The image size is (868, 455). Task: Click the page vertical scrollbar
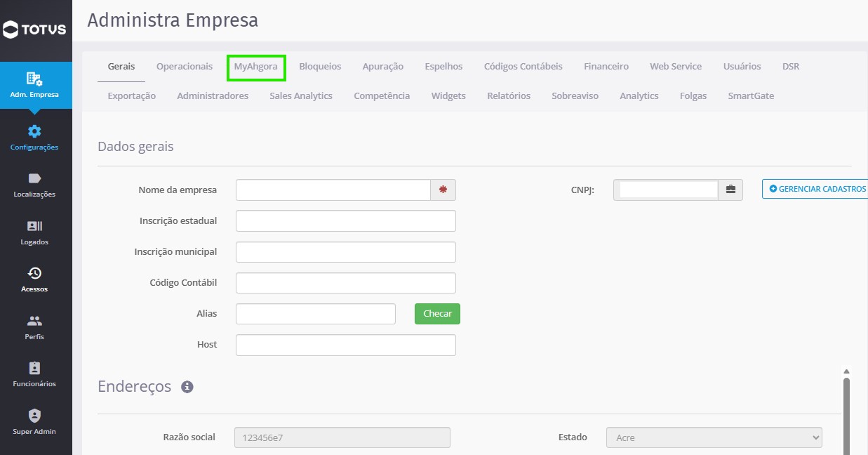pos(846,414)
